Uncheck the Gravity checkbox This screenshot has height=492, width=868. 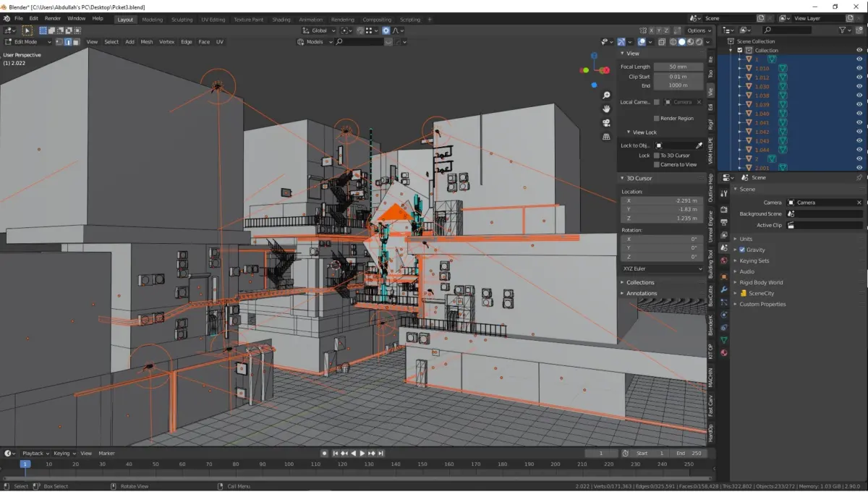(x=742, y=250)
